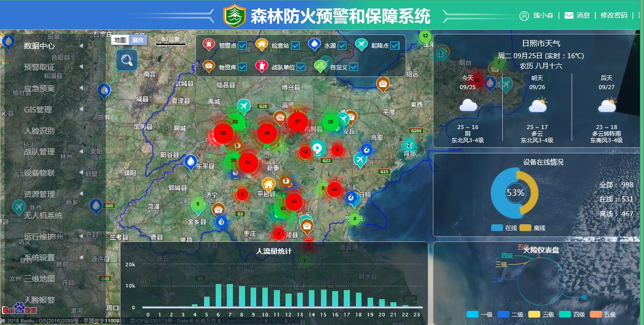The width and height of the screenshot is (644, 325).
Task: Click the 自定义 green pencil icon
Action: tap(319, 65)
